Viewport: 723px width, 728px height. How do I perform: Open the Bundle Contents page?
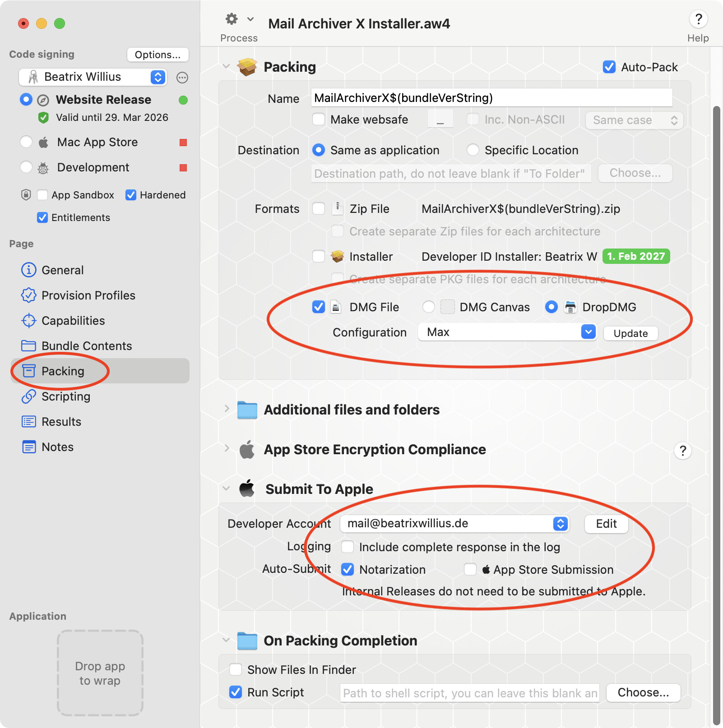point(100,346)
